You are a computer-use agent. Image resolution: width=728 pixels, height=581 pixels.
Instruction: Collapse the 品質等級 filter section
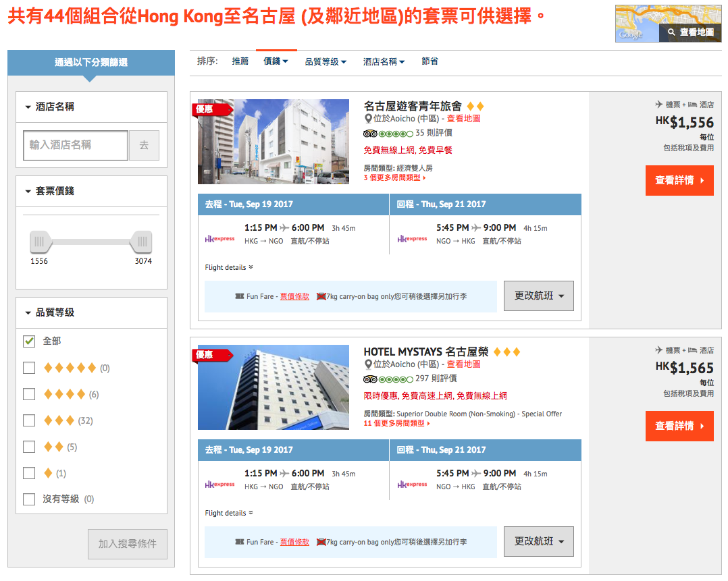[91, 313]
